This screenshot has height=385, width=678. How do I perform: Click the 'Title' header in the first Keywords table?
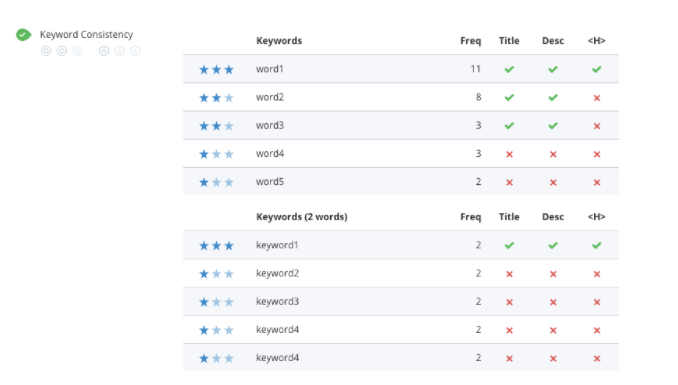pos(509,41)
